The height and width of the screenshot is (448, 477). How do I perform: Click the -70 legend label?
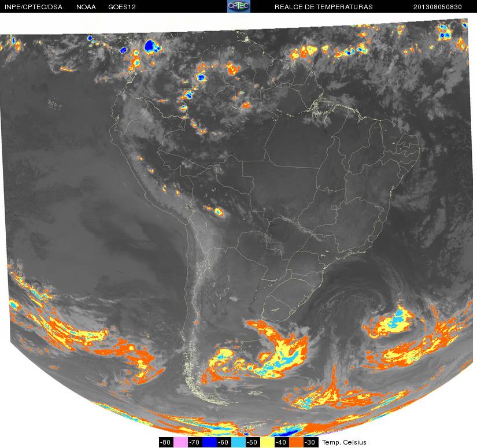point(195,442)
